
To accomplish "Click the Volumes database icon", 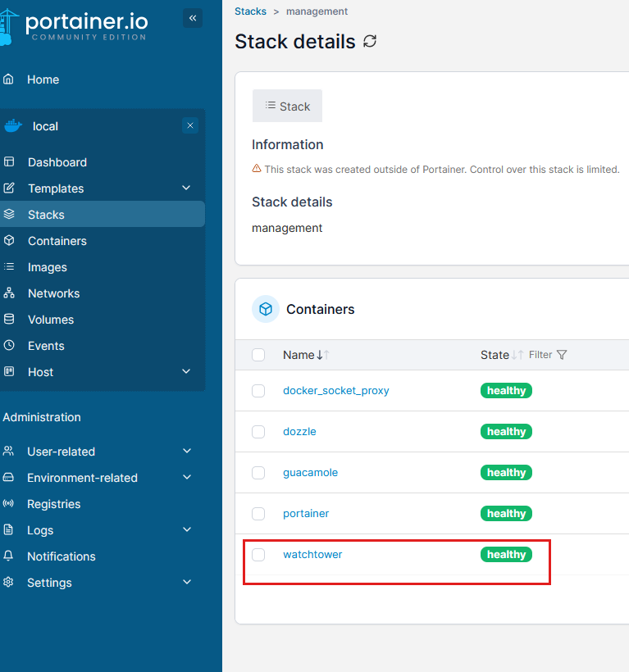I will 9,320.
